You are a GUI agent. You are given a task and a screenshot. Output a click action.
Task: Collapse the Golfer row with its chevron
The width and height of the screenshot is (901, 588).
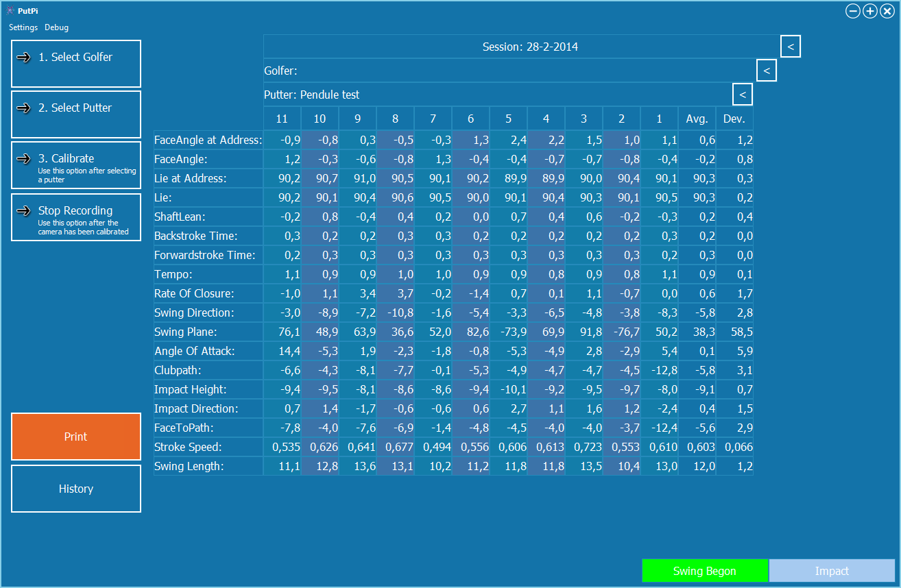pyautogui.click(x=766, y=71)
